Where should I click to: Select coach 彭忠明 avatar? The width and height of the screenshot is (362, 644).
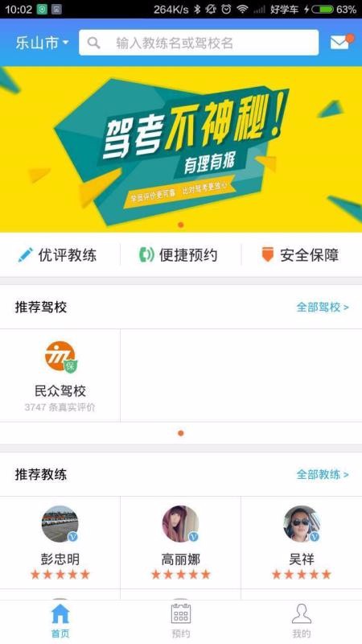pos(60,524)
